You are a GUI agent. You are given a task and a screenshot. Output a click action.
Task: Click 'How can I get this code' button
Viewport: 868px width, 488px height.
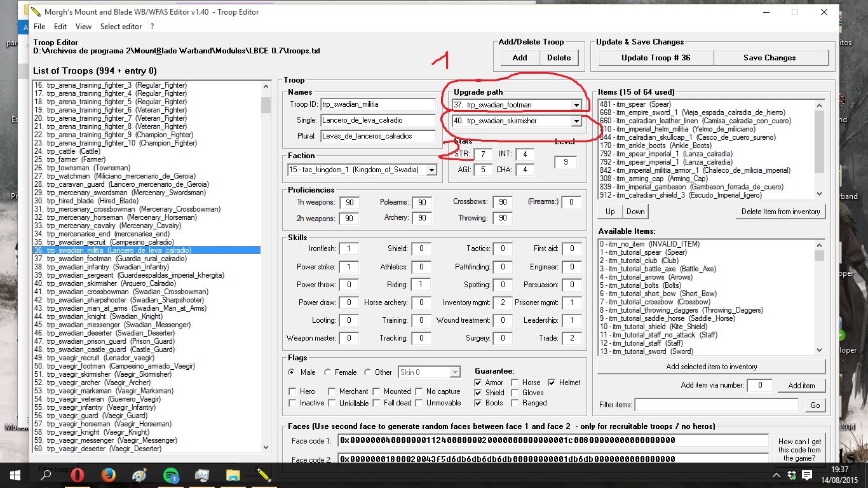[x=800, y=449]
